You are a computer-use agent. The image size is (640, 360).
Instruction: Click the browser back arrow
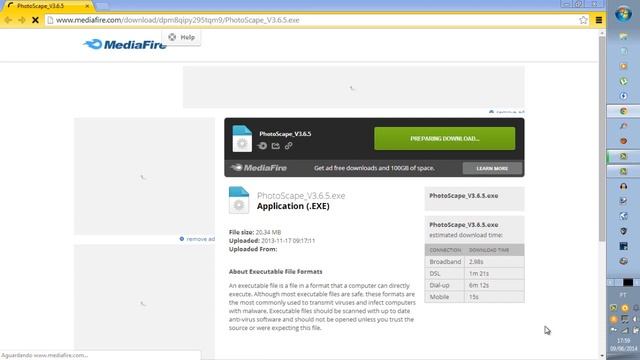click(8, 20)
